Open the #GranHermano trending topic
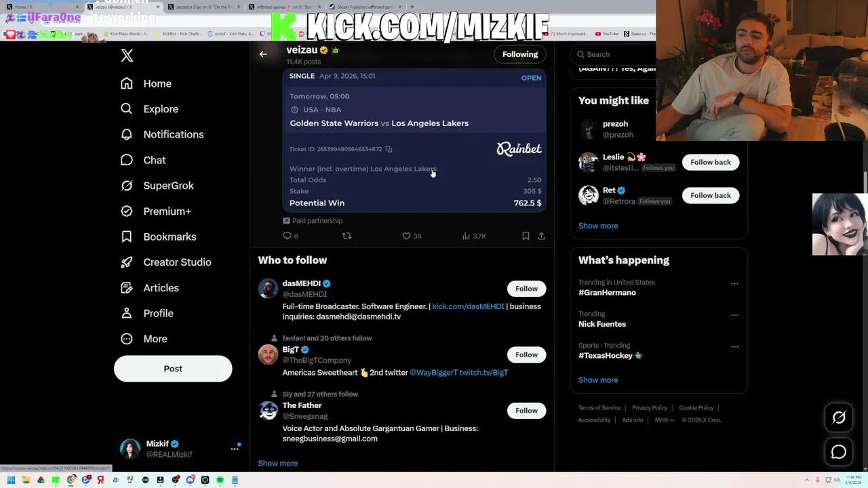Viewport: 868px width, 488px height. 607,293
